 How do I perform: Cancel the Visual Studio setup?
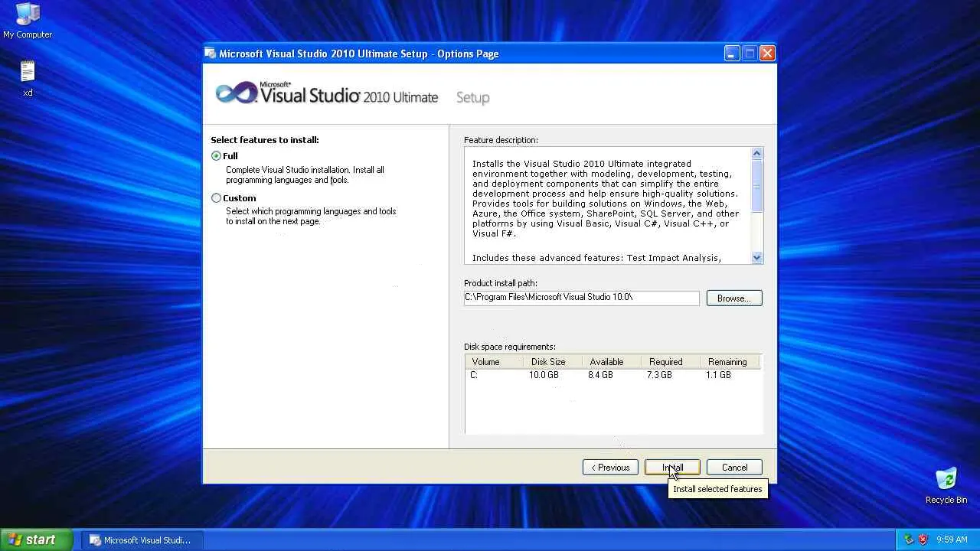point(734,468)
